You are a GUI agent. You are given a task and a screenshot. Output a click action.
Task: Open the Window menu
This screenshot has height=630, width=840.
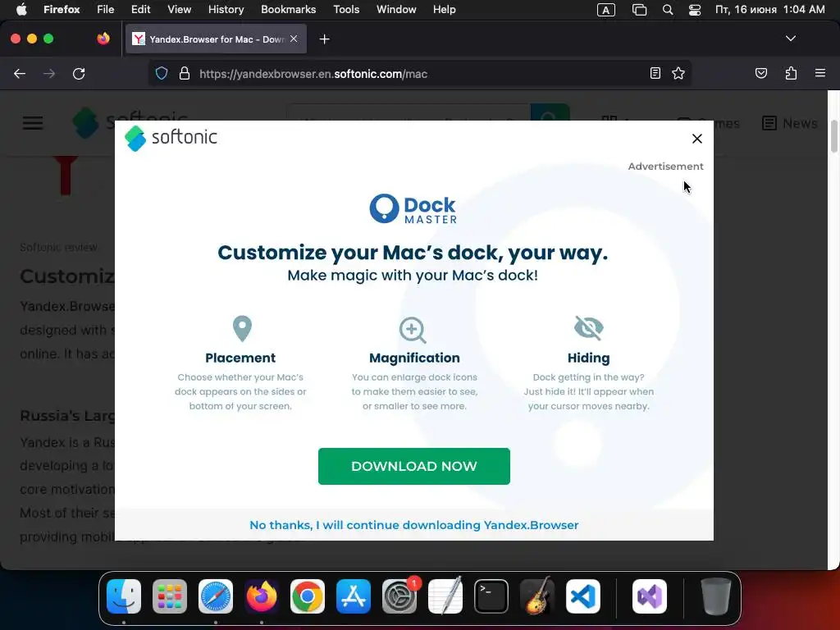[x=396, y=9]
